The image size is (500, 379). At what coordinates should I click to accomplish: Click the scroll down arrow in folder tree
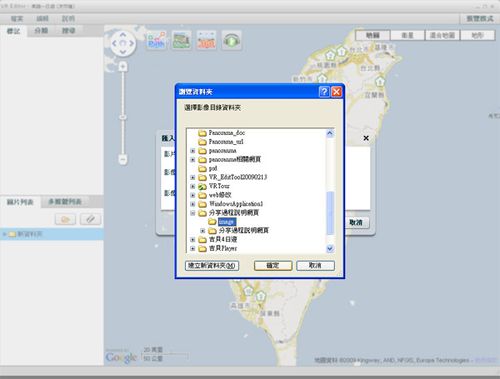pos(330,248)
